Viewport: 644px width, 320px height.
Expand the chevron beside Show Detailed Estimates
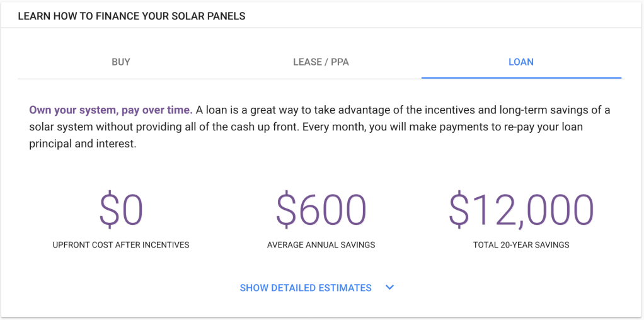(389, 287)
